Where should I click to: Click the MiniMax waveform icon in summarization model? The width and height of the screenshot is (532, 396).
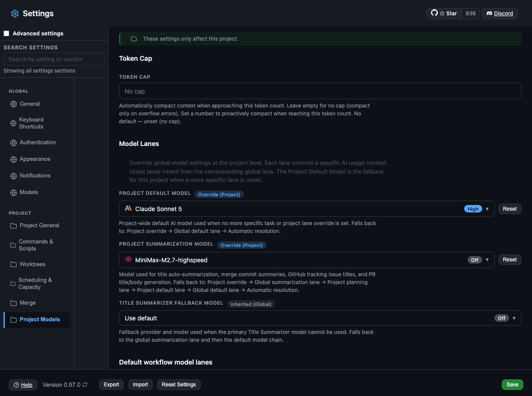[x=128, y=260]
